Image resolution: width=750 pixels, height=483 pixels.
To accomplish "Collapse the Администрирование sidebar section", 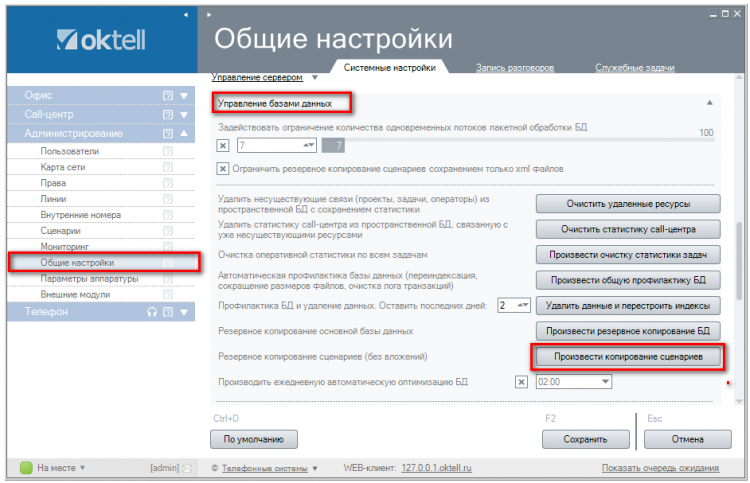I will pyautogui.click(x=183, y=133).
